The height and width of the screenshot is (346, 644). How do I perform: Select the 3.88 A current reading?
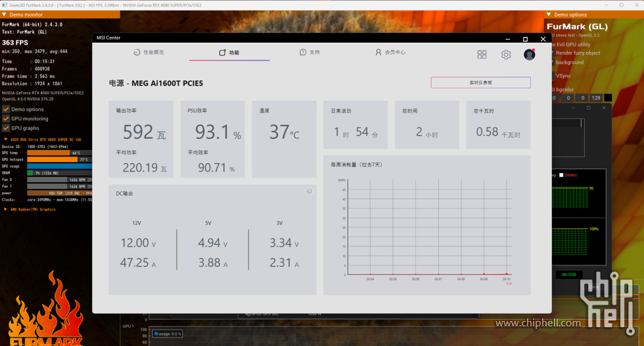[x=213, y=262]
